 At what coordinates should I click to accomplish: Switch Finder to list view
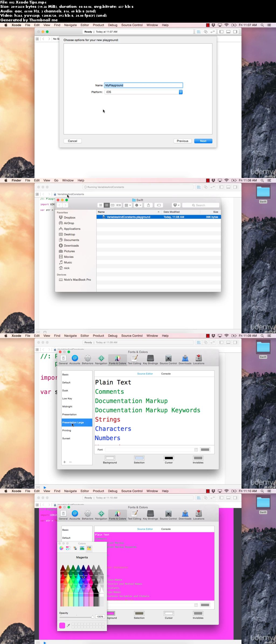107,205
